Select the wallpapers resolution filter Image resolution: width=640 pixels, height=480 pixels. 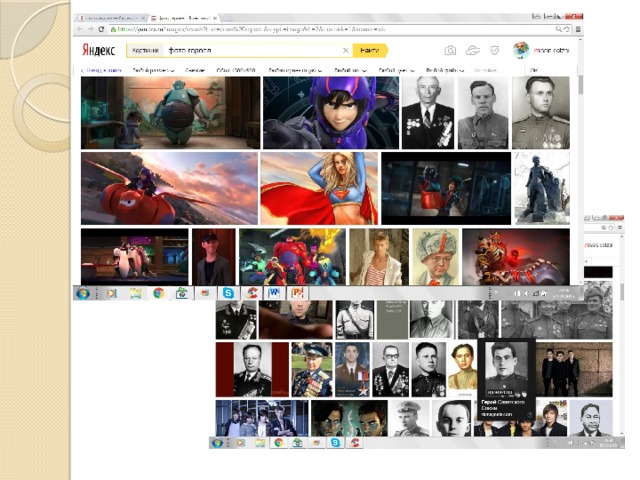236,70
